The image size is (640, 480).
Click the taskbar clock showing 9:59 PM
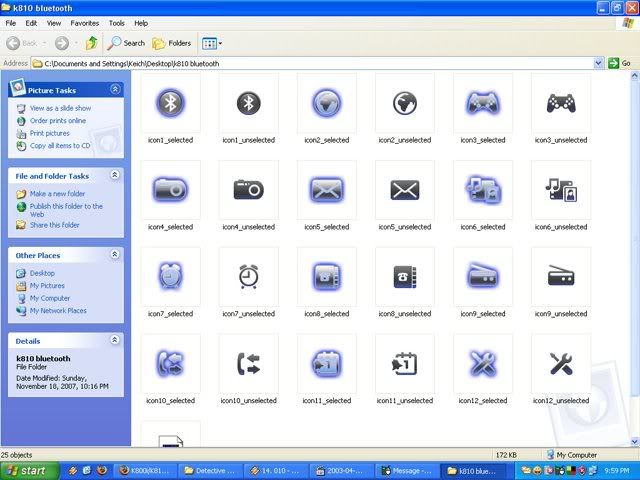pos(616,471)
